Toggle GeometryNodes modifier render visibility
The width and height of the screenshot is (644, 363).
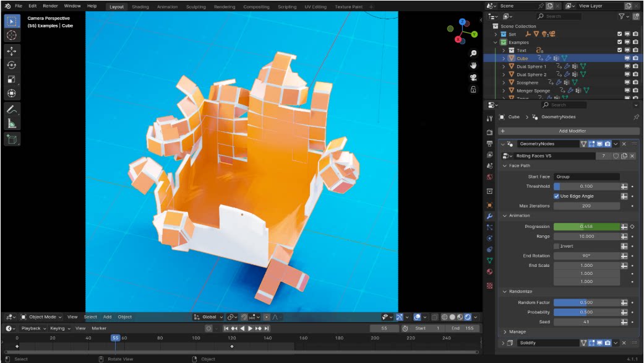(x=608, y=144)
